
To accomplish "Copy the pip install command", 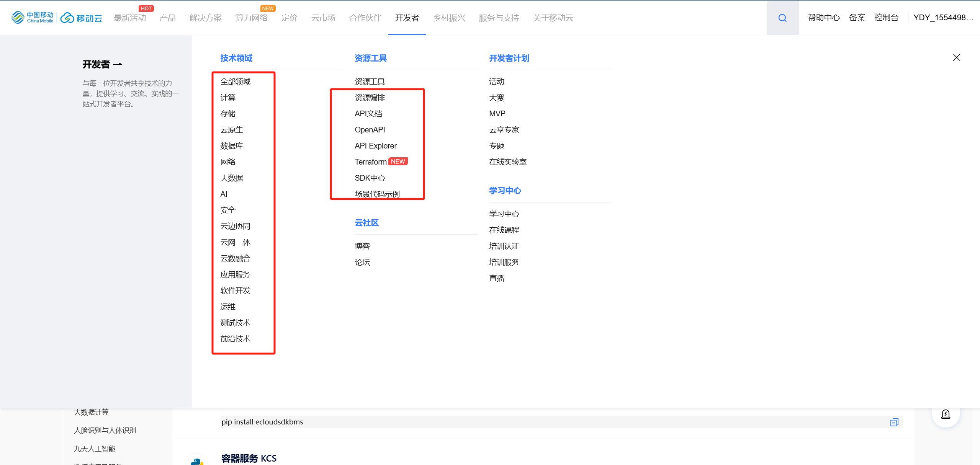I will [x=894, y=422].
